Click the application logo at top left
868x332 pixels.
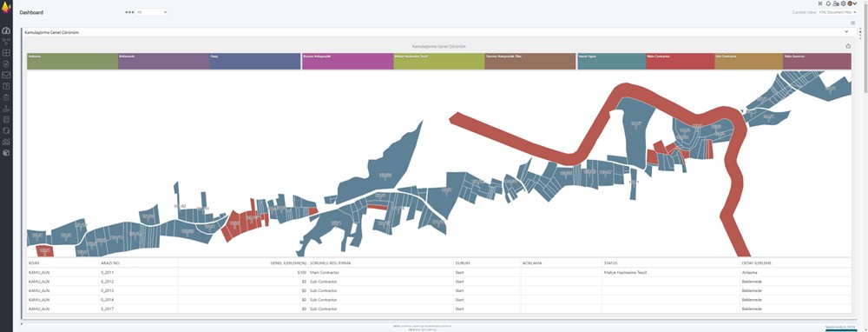click(x=6, y=7)
